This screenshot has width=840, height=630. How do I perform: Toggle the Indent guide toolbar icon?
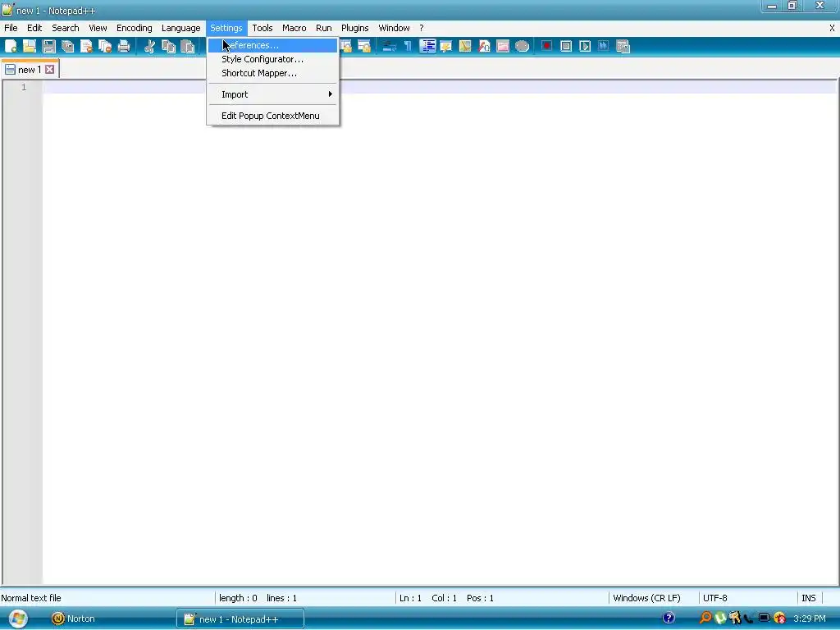click(427, 47)
